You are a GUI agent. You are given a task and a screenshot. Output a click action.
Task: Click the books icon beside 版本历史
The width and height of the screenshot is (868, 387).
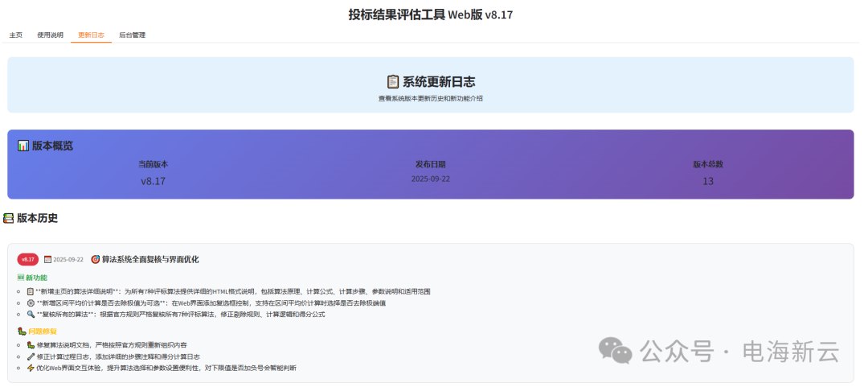[x=9, y=218]
